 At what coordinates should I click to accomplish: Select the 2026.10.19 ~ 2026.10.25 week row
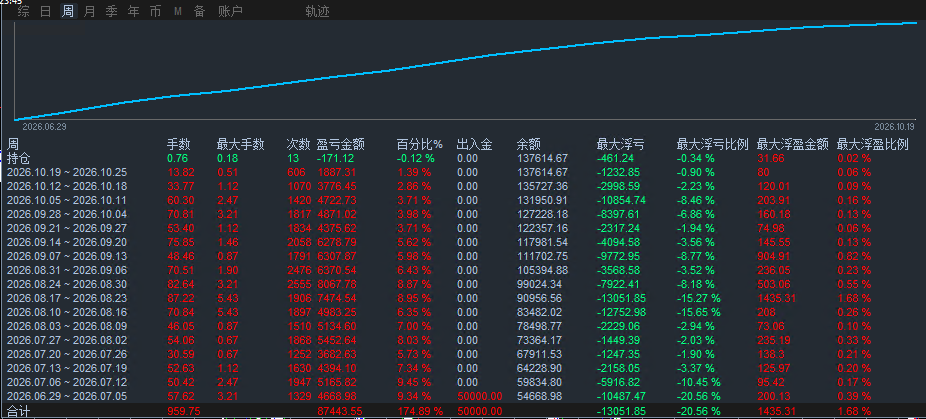click(463, 173)
